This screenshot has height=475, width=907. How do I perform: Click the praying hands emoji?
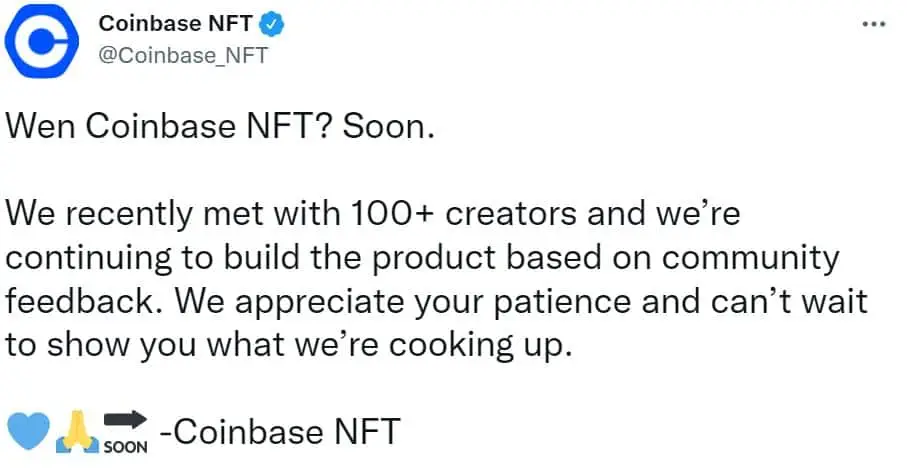click(77, 432)
